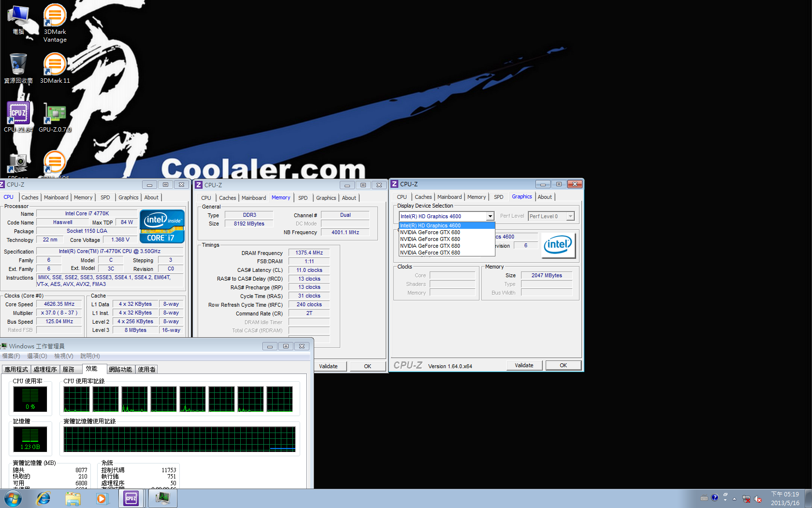Open 檔案(F) menu in Task Manager

pyautogui.click(x=11, y=356)
